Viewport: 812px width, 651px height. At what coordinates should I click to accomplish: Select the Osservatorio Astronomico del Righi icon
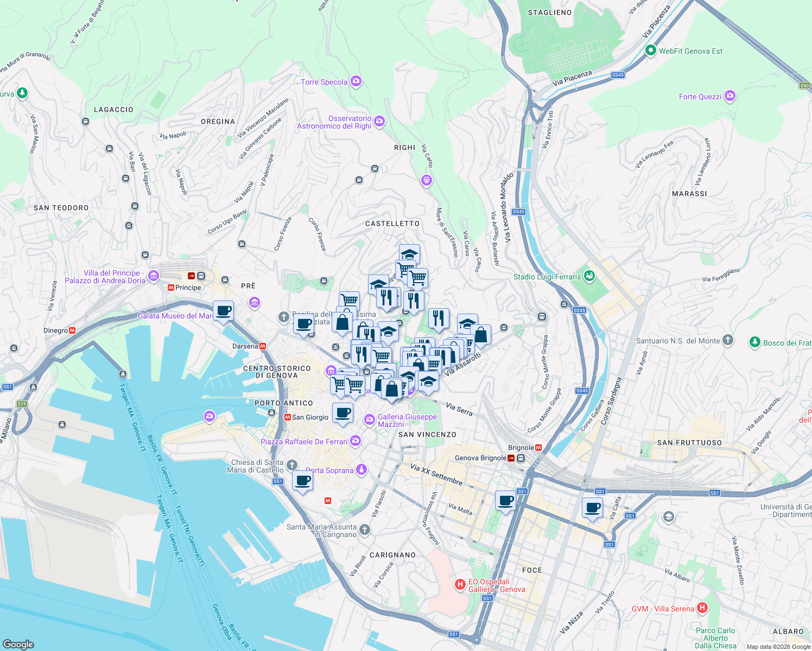pos(379,122)
